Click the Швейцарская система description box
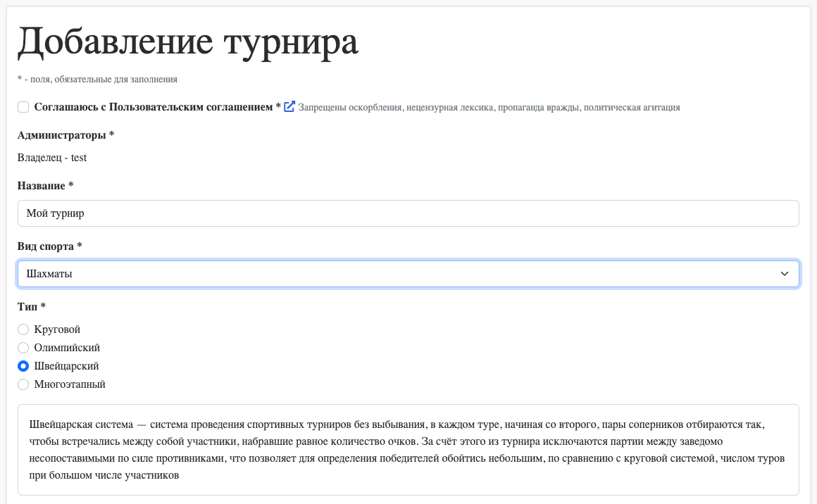Image resolution: width=817 pixels, height=504 pixels. (408, 450)
